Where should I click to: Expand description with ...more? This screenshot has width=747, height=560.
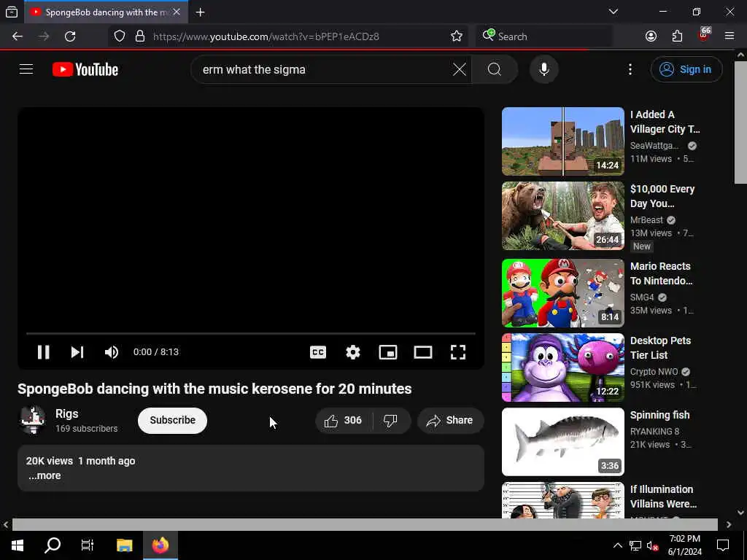pos(44,475)
